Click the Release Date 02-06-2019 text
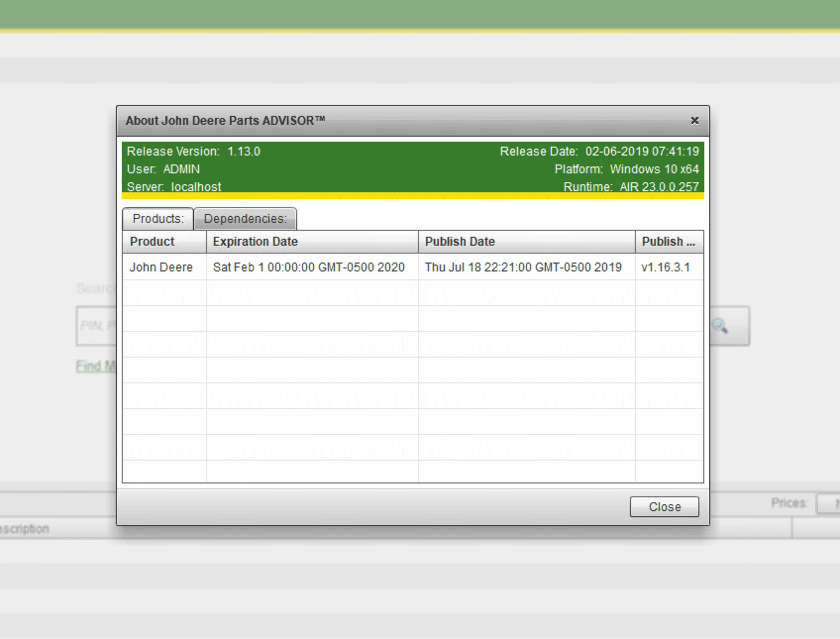The image size is (840, 639). (x=599, y=151)
